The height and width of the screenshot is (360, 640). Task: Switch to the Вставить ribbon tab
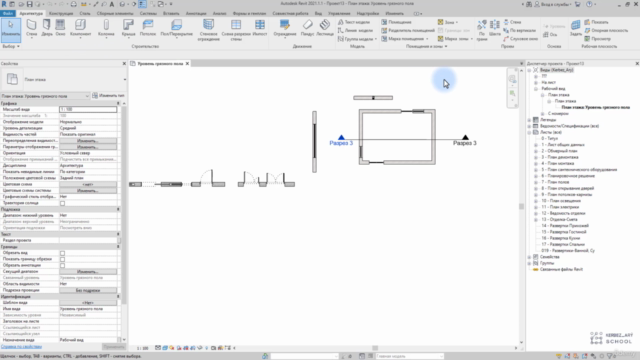pos(171,13)
